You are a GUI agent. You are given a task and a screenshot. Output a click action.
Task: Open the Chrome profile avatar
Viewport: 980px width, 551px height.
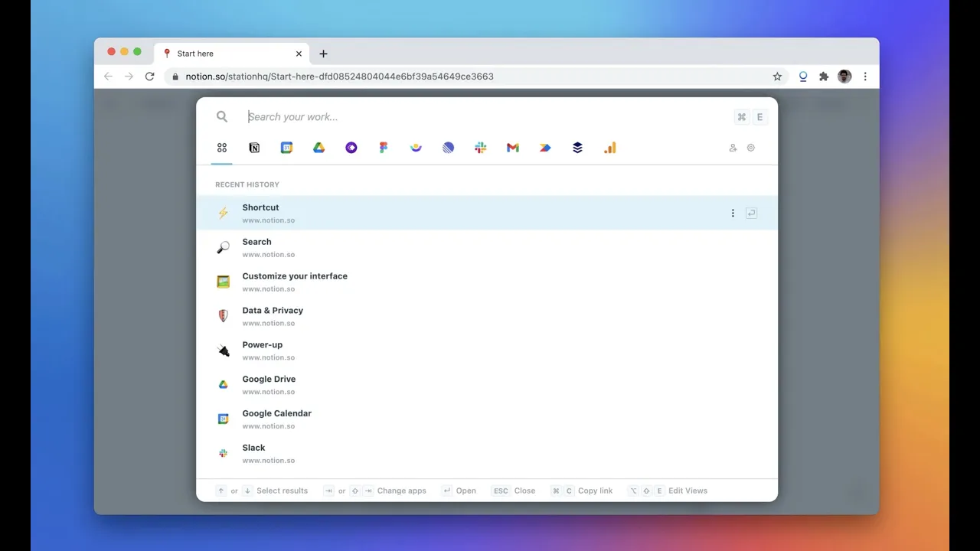coord(844,77)
